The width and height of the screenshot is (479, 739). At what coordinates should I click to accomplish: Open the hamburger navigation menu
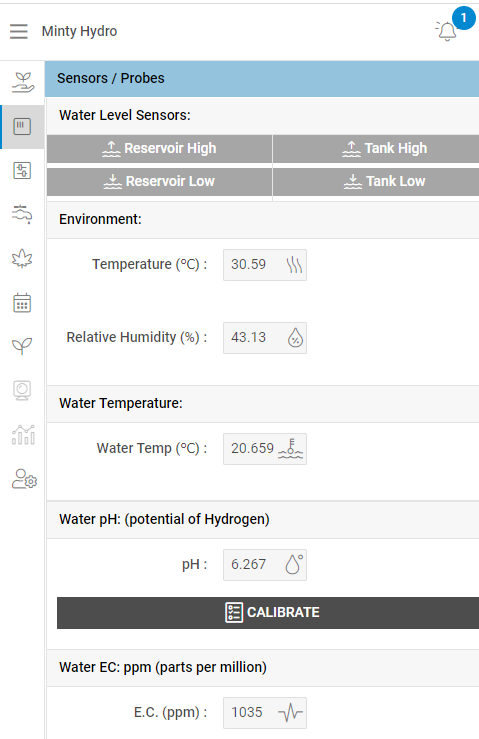tap(19, 31)
